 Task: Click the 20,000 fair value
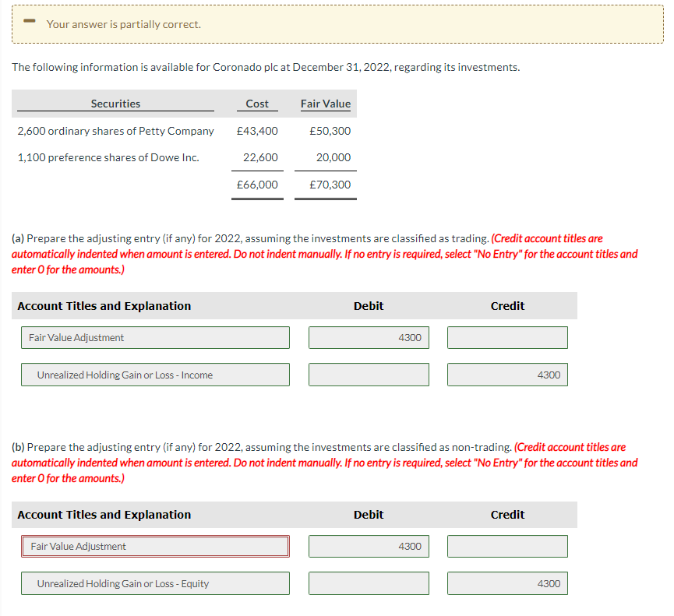click(x=333, y=157)
